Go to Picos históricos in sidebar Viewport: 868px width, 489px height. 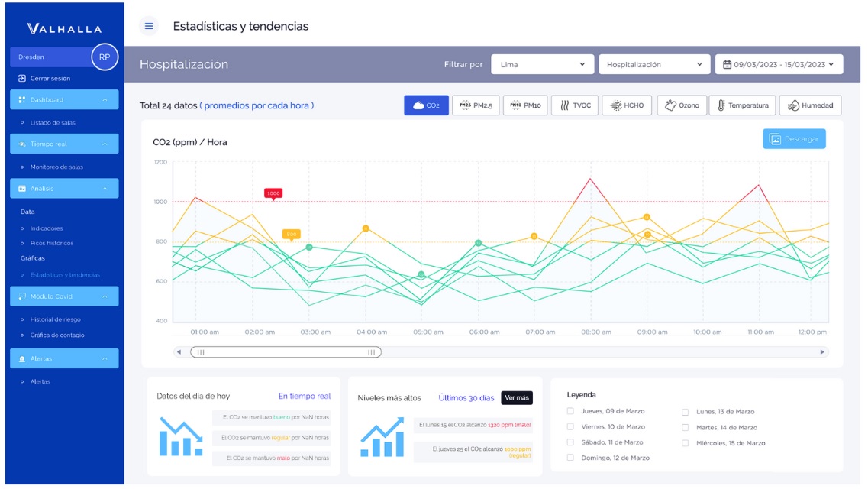(x=52, y=243)
